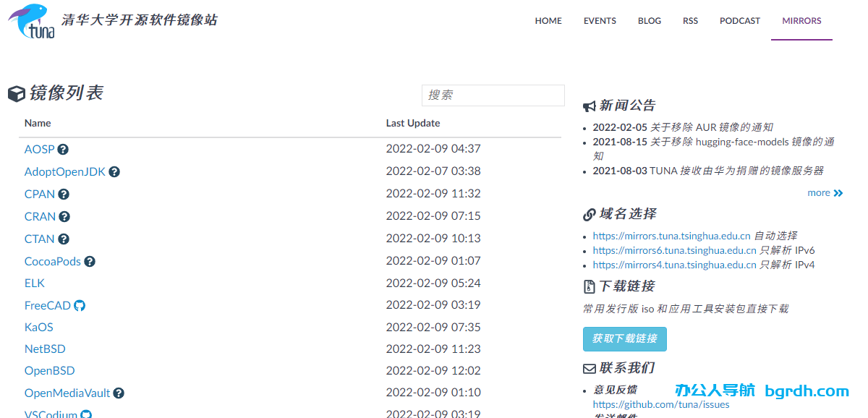The height and width of the screenshot is (418, 868).
Task: Click the TUNA fish logo
Action: [32, 21]
